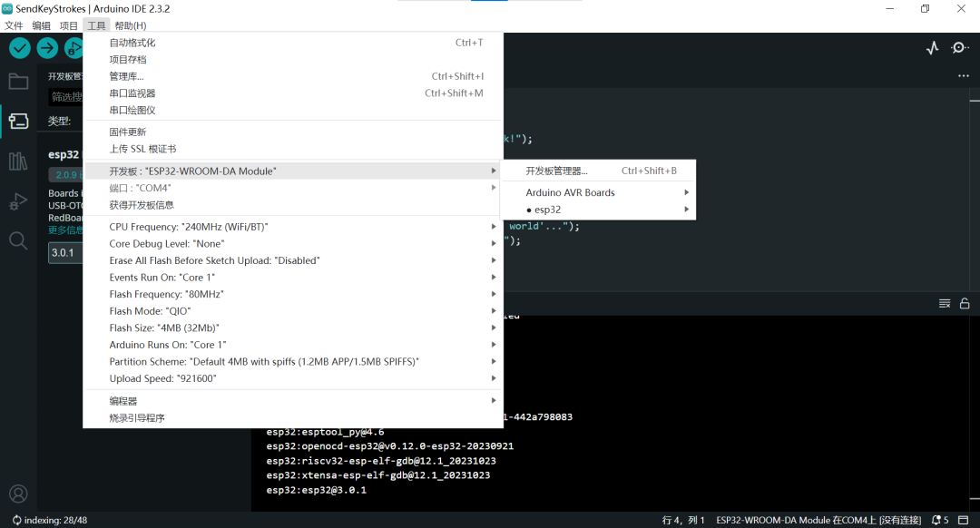Toggle output autoscroll lock icon
The height and width of the screenshot is (528, 980).
pos(965,303)
